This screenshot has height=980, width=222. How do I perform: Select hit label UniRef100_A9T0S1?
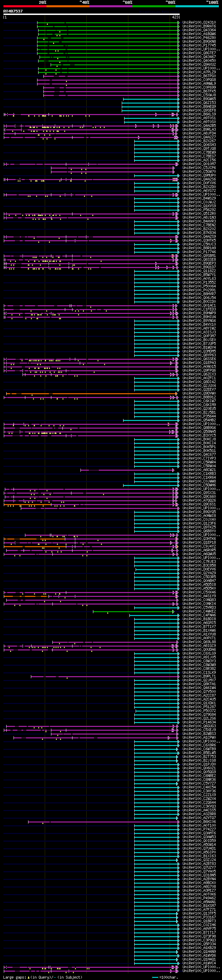coord(199,118)
